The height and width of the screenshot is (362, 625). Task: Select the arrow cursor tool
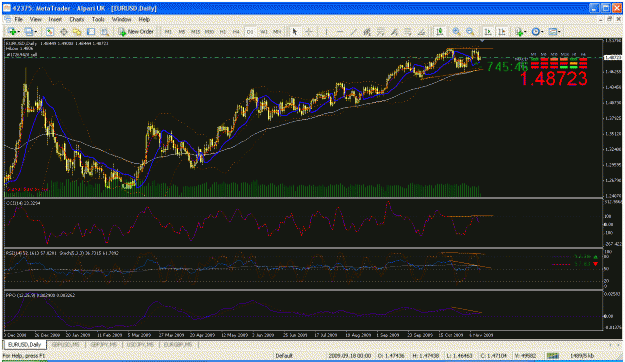[295, 31]
